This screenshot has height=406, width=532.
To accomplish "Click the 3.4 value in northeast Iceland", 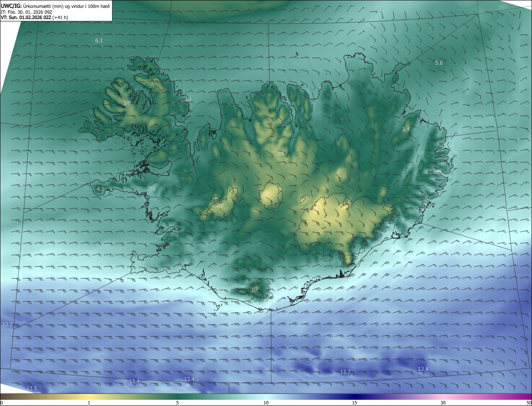I will point(406,130).
